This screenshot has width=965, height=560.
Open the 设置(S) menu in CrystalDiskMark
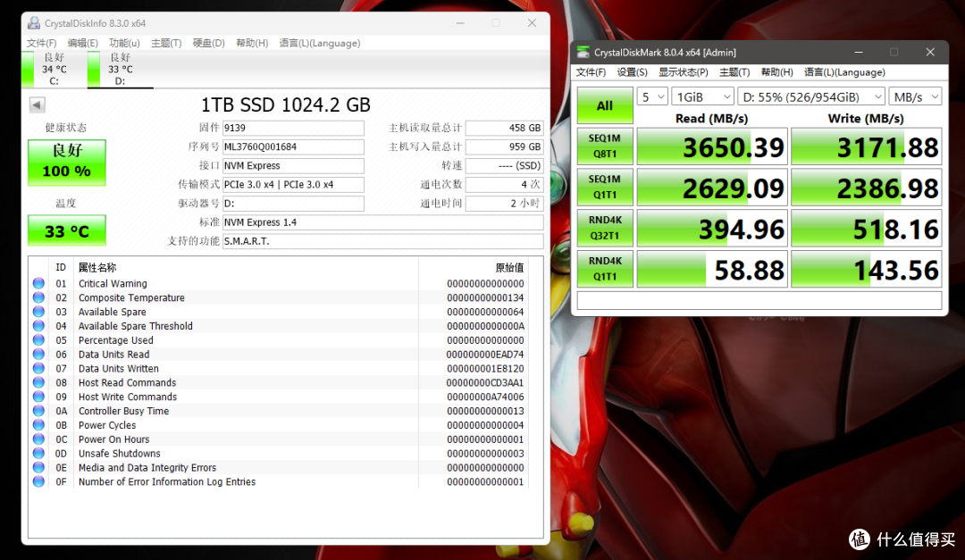click(x=632, y=72)
